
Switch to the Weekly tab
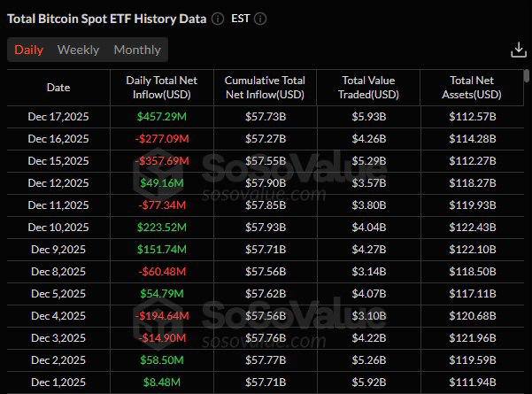point(78,50)
